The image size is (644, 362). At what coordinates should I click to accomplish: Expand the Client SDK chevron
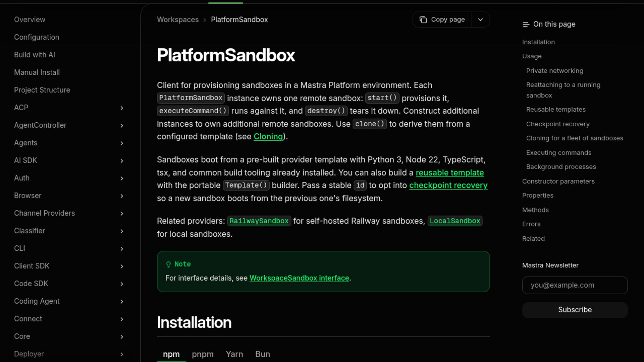[122, 266]
